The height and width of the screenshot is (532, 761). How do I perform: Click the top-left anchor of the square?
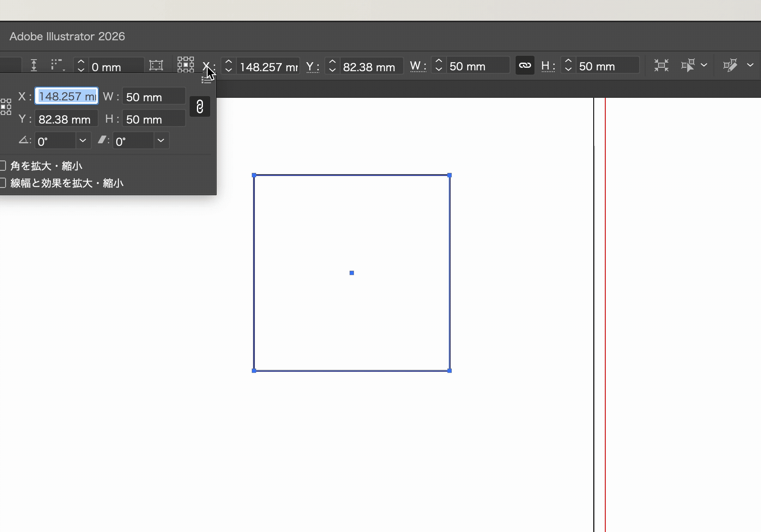pyautogui.click(x=254, y=175)
